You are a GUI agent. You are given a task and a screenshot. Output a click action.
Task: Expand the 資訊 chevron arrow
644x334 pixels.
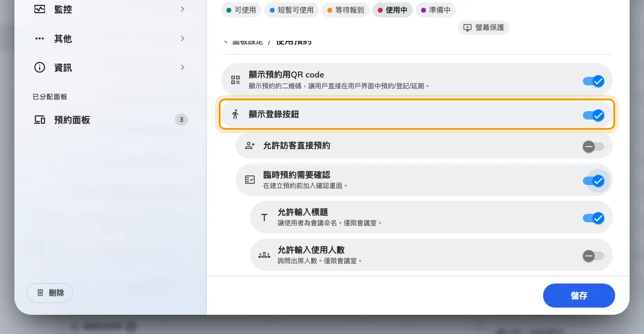(183, 67)
